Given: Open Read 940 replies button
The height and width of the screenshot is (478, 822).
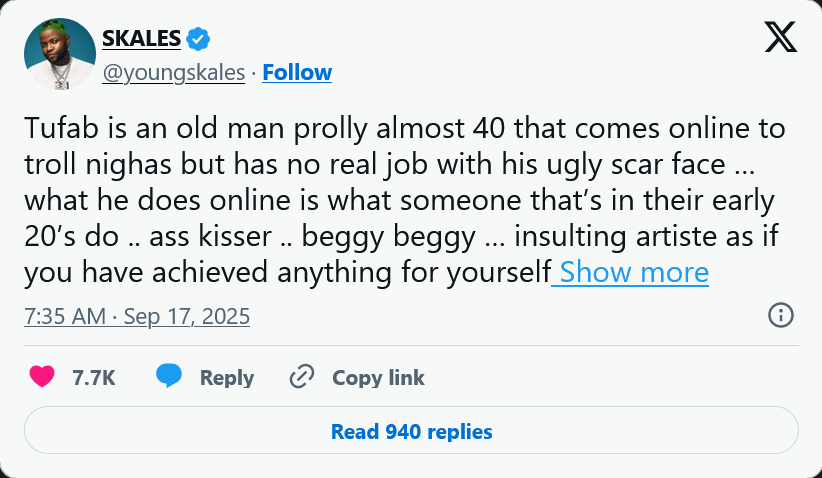Looking at the screenshot, I should (411, 432).
